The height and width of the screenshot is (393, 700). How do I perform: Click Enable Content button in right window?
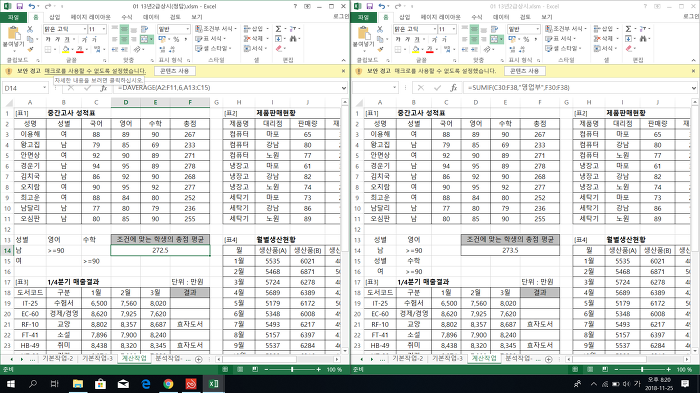(525, 71)
